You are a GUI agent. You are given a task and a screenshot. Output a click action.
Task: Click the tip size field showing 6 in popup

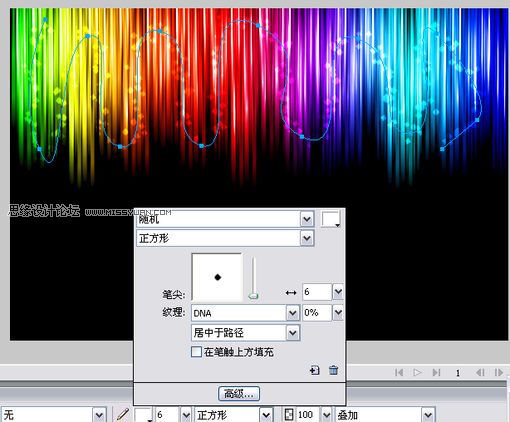click(x=317, y=292)
